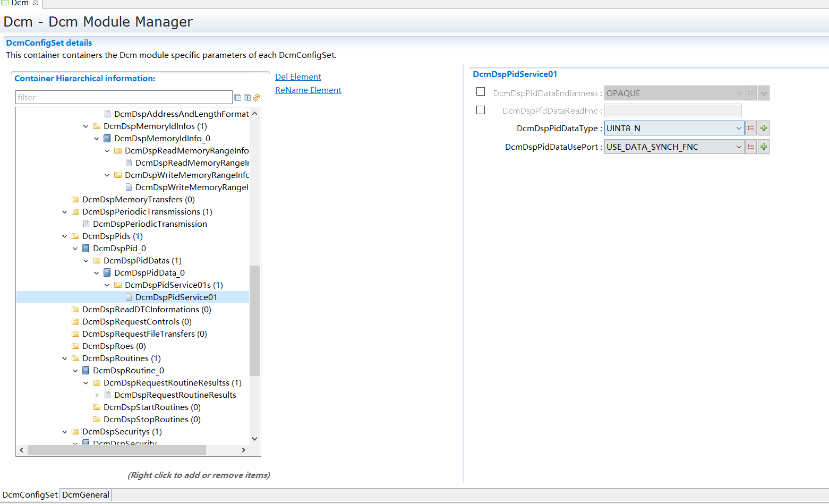Click list icon beside DcmDspPidDataUsePort

click(x=751, y=147)
